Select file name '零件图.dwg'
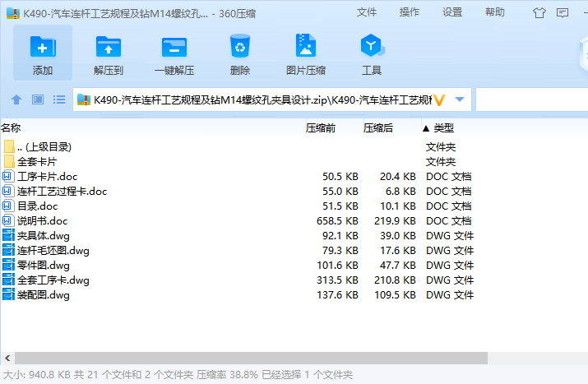The height and width of the screenshot is (384, 588). pos(44,265)
